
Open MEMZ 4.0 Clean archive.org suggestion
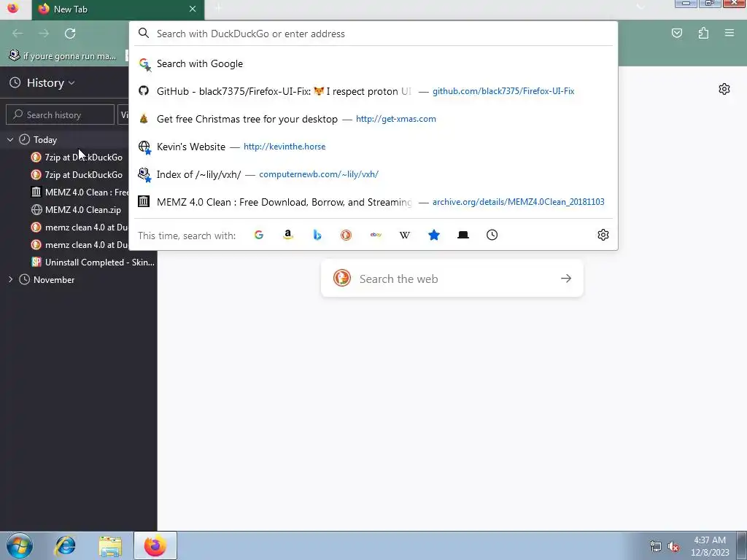373,202
